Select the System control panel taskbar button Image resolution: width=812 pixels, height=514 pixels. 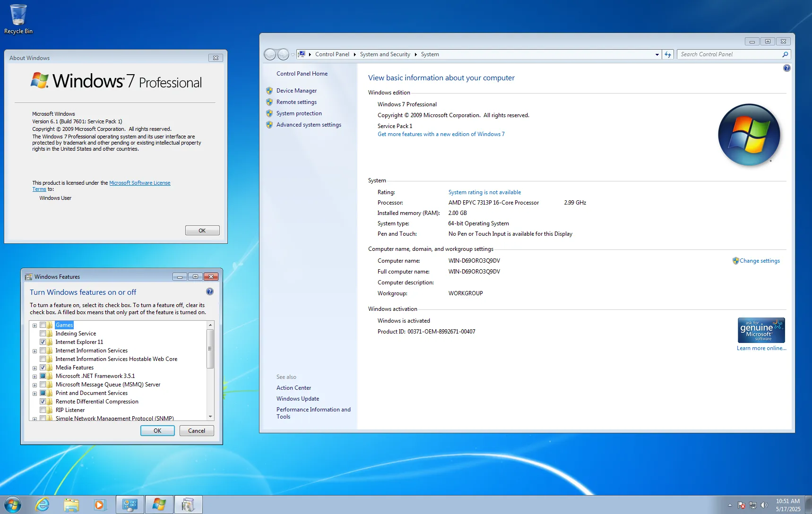click(x=130, y=505)
